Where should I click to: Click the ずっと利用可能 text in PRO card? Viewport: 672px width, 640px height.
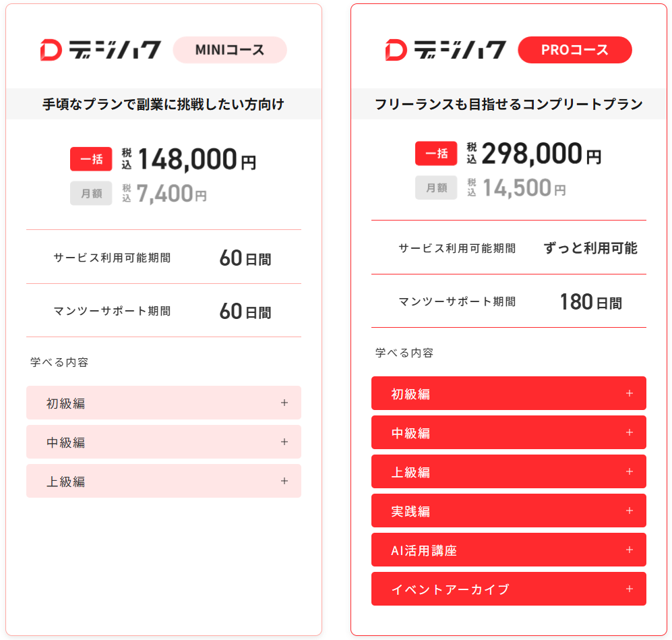click(x=590, y=248)
